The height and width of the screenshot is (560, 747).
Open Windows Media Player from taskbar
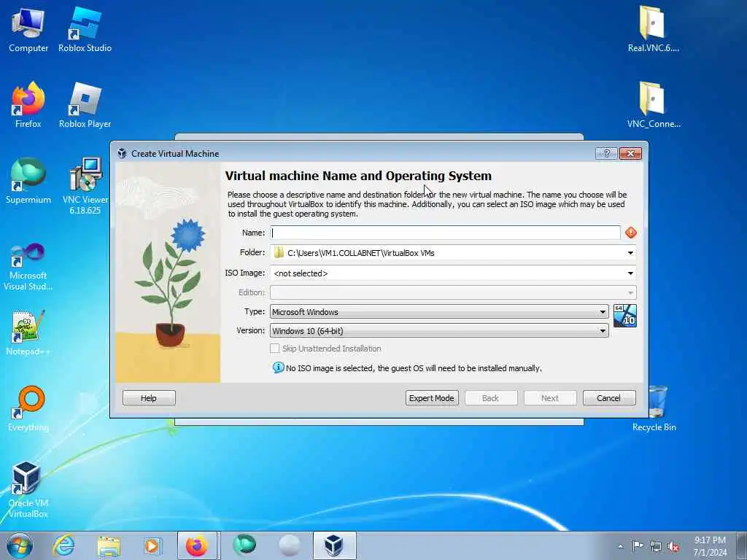pos(152,545)
